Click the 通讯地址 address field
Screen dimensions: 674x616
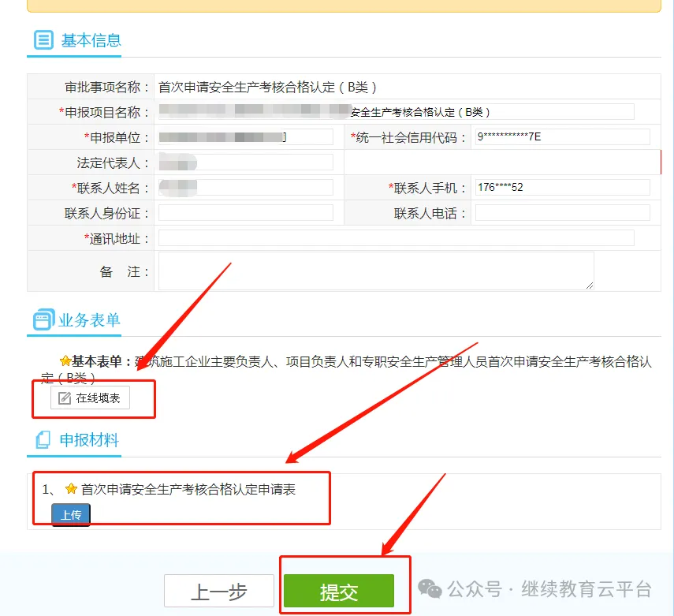pyautogui.click(x=397, y=238)
